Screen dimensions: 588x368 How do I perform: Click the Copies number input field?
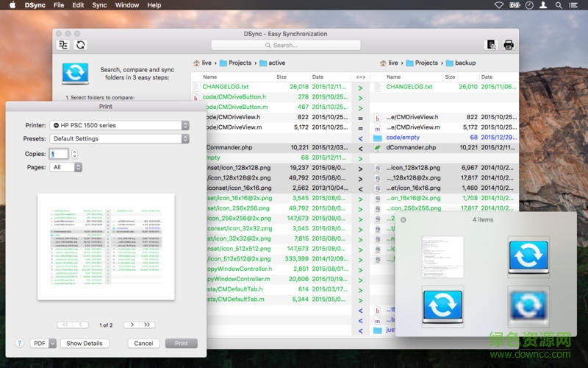(59, 154)
